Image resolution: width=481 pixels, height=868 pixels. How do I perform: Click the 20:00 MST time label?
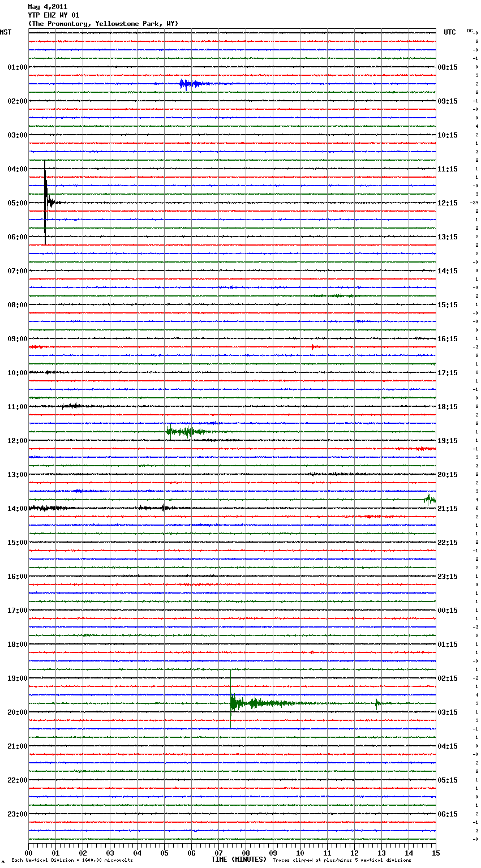pyautogui.click(x=17, y=712)
